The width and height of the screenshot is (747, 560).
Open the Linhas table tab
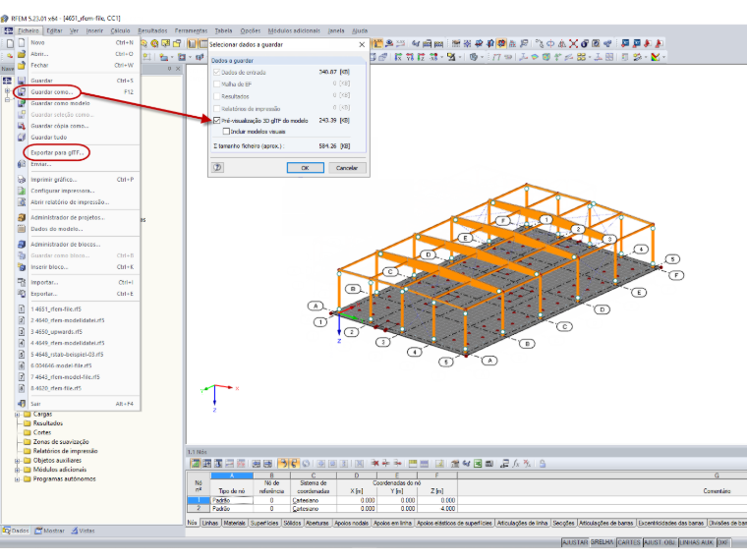[x=210, y=523]
